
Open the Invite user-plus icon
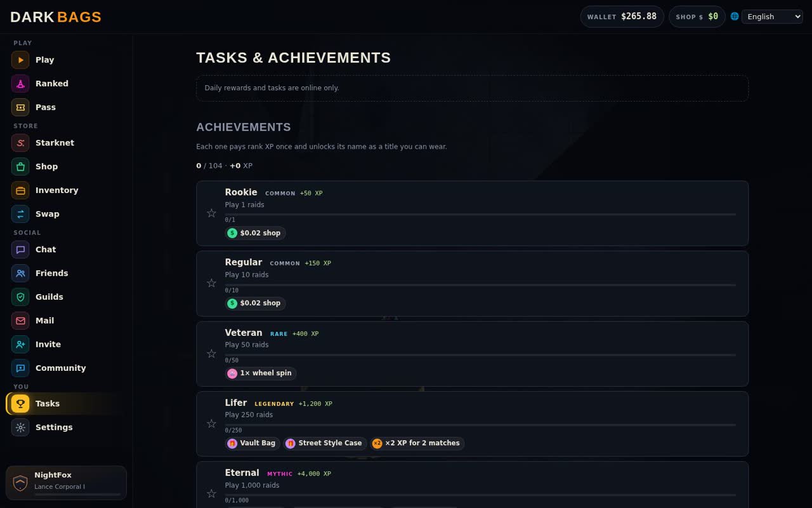(x=20, y=344)
